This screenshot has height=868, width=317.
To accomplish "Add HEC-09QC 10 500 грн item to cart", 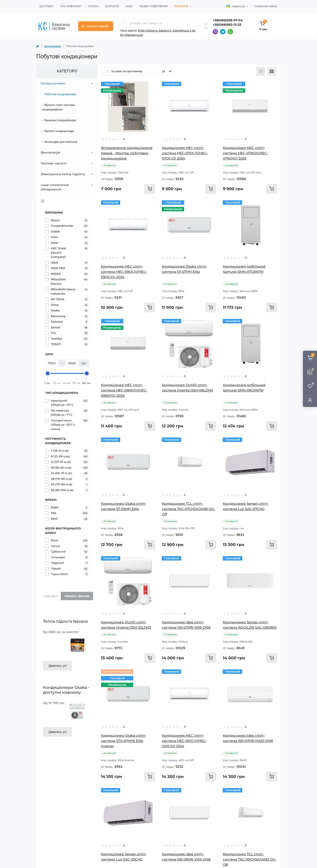I will pos(150,308).
